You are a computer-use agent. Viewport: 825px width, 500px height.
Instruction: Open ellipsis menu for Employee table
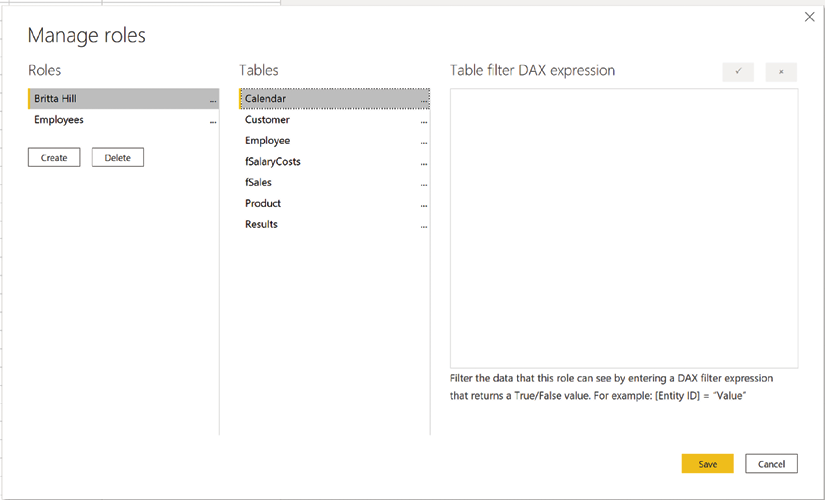[x=424, y=142]
